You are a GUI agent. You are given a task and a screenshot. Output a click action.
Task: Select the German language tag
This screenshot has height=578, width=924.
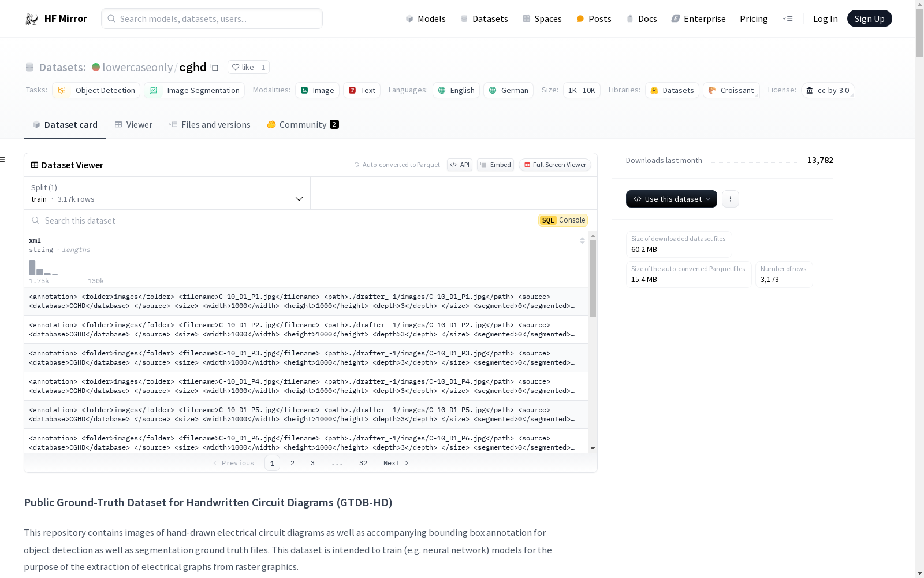click(x=509, y=90)
